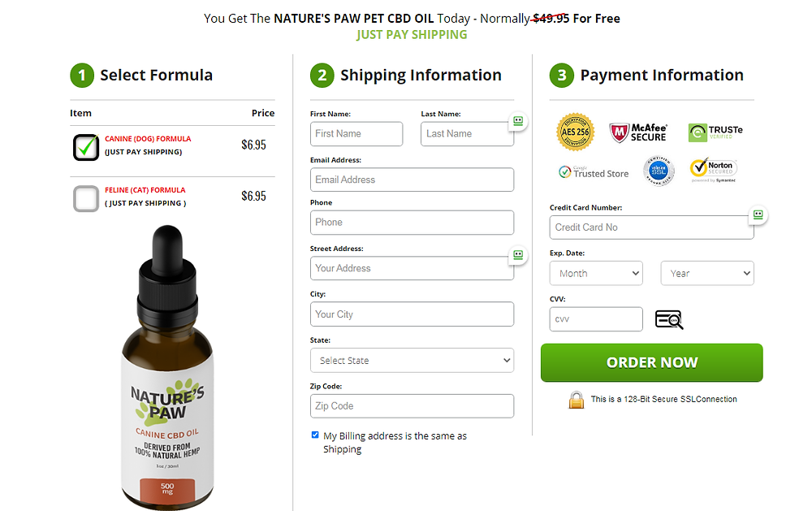The height and width of the screenshot is (511, 812).
Task: Click the green ORDER NOW button
Action: [x=651, y=362]
